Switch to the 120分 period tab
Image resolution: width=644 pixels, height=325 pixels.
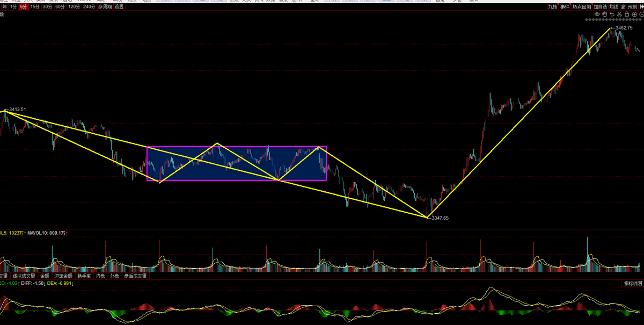[x=74, y=7]
